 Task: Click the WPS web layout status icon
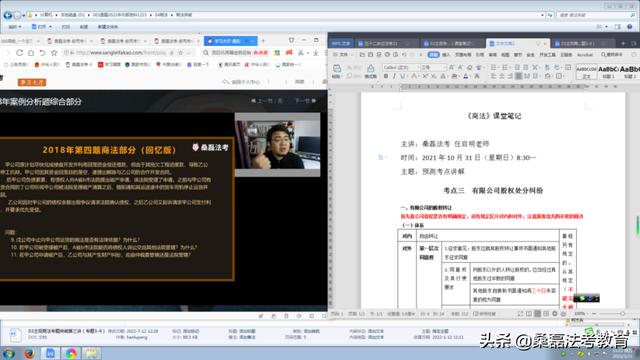click(x=555, y=313)
